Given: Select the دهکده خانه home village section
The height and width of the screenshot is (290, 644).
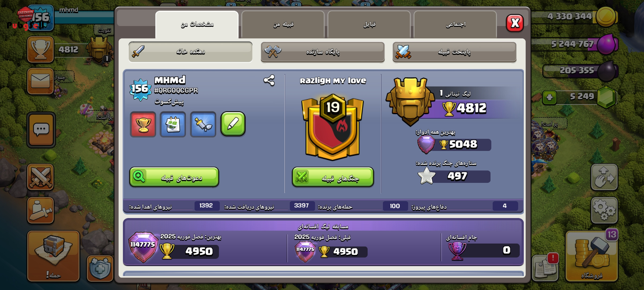Looking at the screenshot, I should [191, 52].
